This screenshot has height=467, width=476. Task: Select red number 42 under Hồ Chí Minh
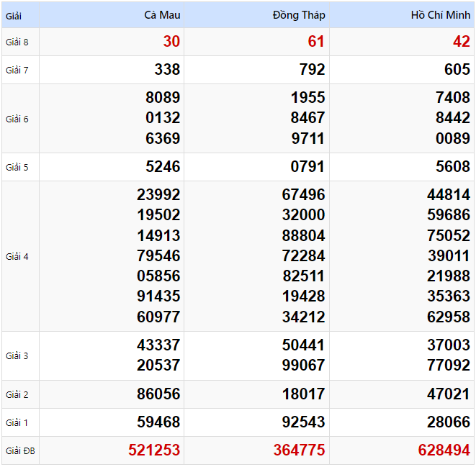tap(461, 42)
